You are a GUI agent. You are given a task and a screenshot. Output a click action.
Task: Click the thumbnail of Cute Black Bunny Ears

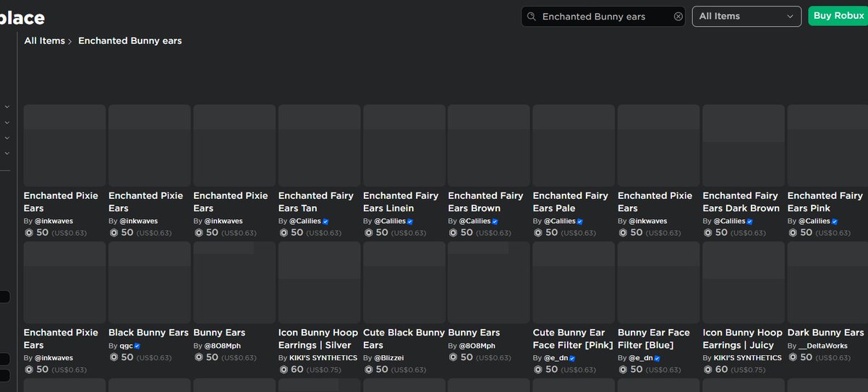pyautogui.click(x=404, y=283)
